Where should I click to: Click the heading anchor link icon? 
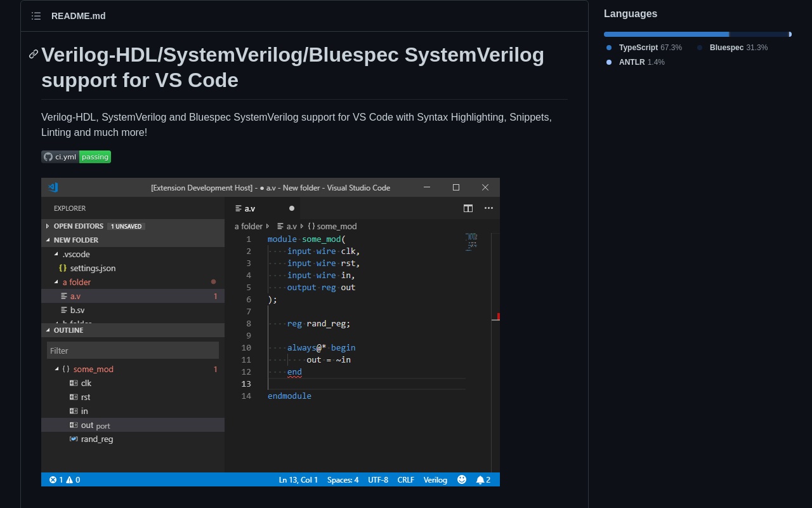click(34, 55)
